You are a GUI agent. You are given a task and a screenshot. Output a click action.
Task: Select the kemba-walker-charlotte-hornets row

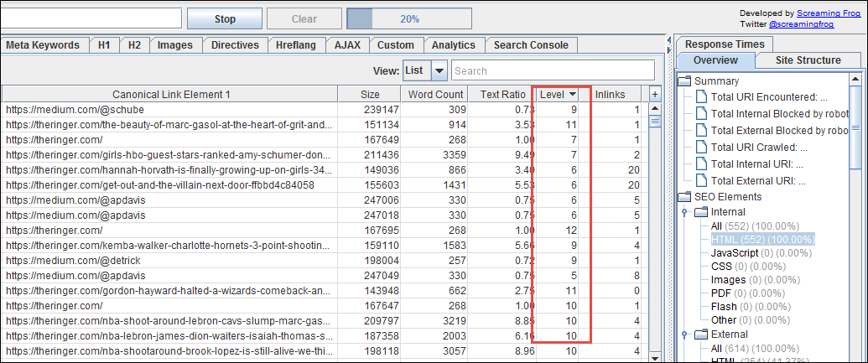324,245
